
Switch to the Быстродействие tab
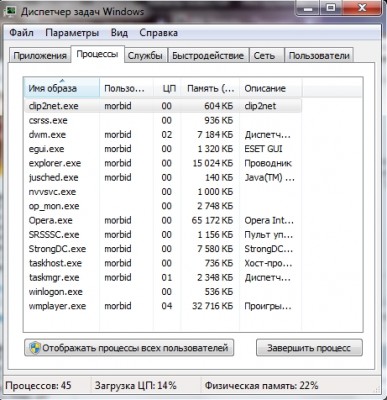point(208,55)
